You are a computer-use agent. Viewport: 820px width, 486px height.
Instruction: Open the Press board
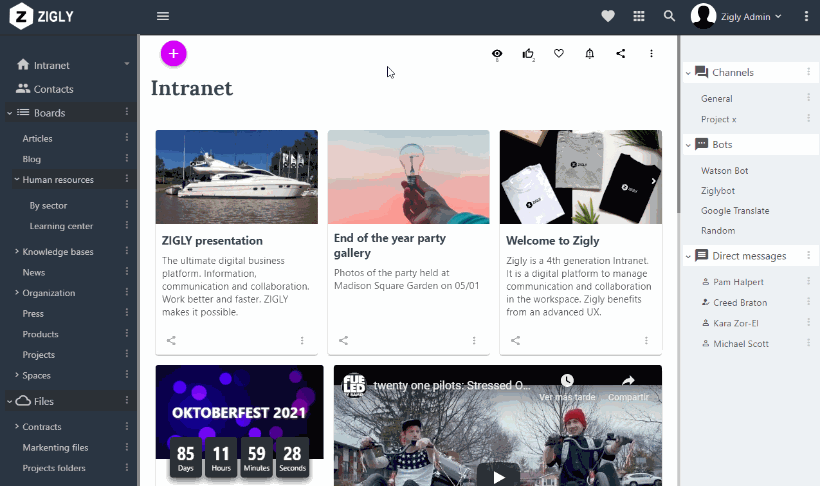click(33, 313)
